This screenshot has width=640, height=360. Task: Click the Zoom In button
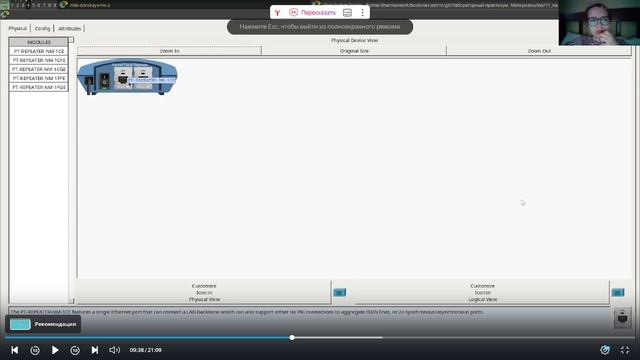point(169,51)
